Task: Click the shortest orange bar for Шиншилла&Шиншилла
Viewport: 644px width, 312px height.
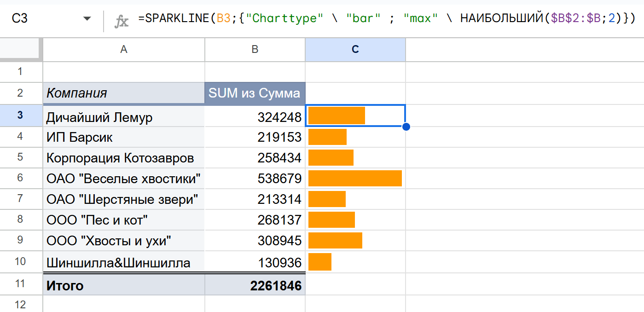Action: pyautogui.click(x=320, y=262)
